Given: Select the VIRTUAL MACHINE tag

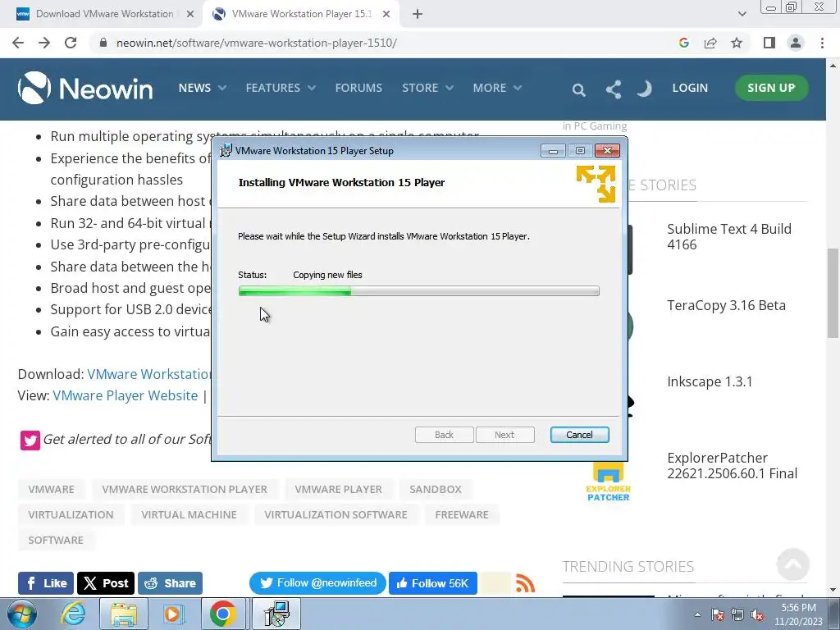Looking at the screenshot, I should [x=189, y=514].
